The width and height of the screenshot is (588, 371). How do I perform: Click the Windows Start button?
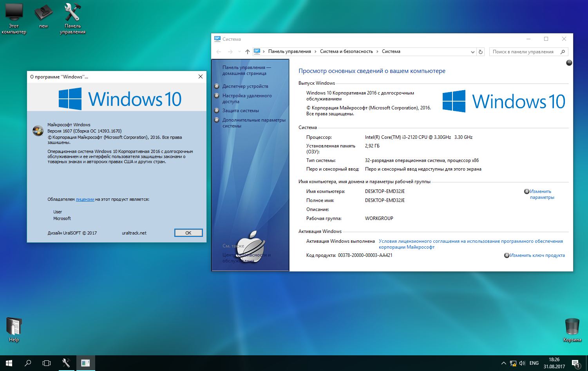[9, 363]
